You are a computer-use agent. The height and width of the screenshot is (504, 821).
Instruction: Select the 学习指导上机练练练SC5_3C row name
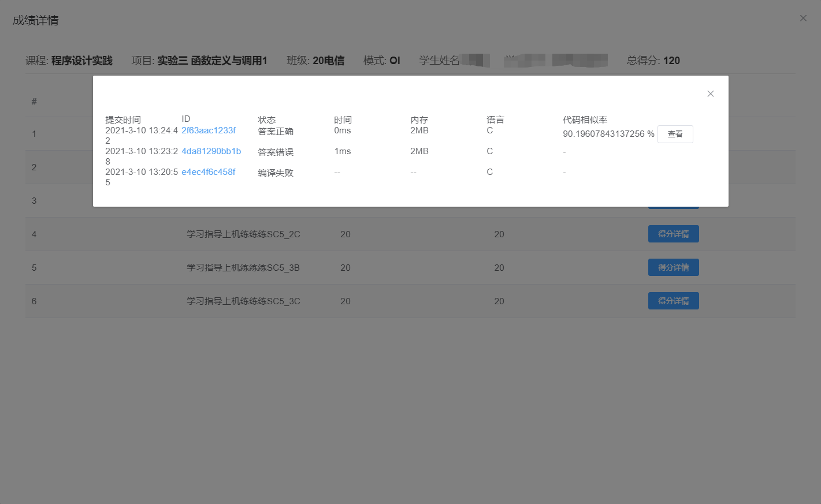click(243, 301)
